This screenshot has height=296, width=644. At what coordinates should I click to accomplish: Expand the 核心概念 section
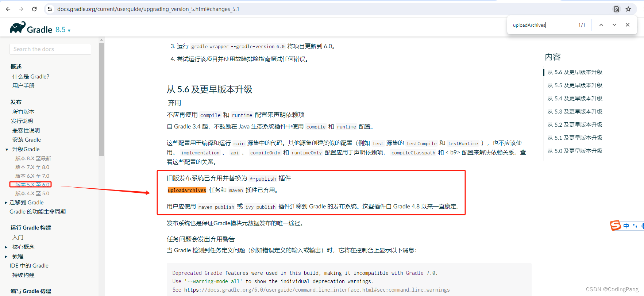coord(6,247)
